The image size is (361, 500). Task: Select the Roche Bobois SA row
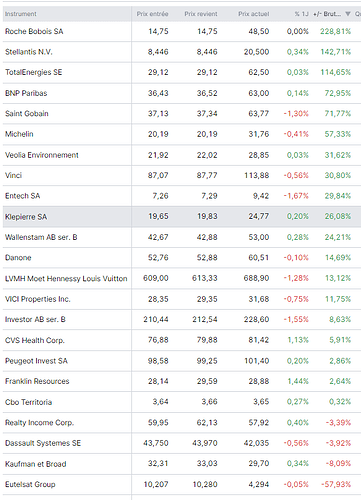click(x=182, y=31)
